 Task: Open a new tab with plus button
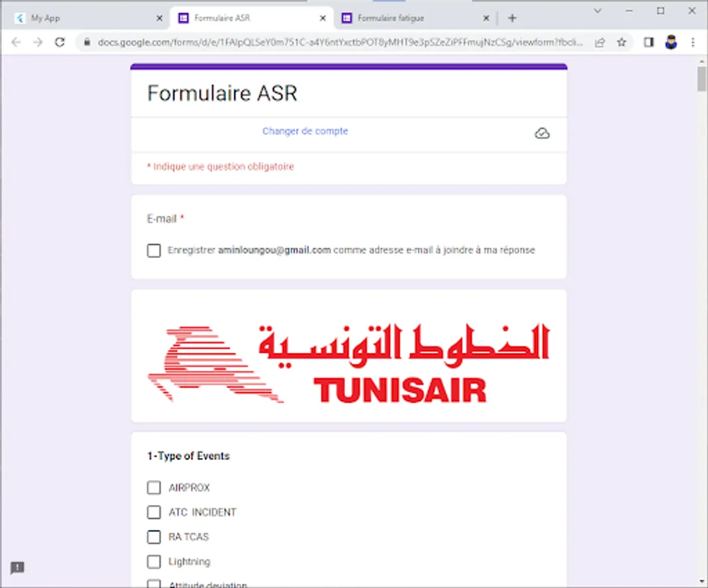tap(512, 18)
